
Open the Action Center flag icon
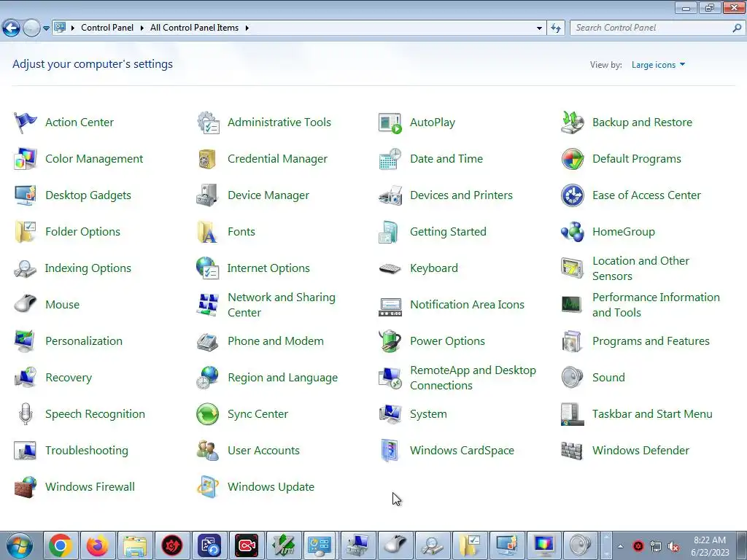26,122
